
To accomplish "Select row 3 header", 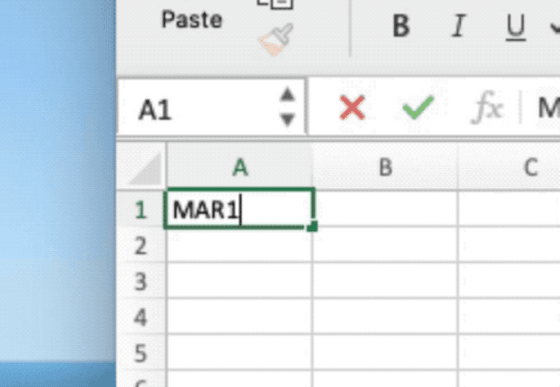I will [141, 281].
